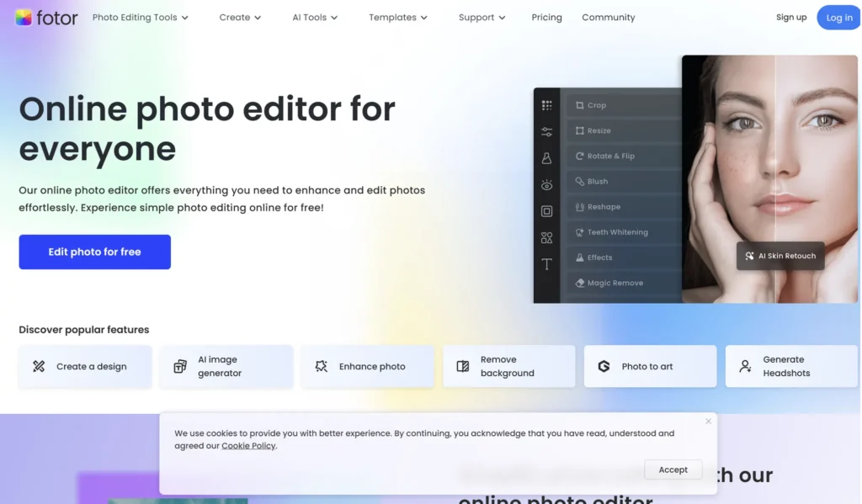Click the Edit photo for free button

point(94,252)
